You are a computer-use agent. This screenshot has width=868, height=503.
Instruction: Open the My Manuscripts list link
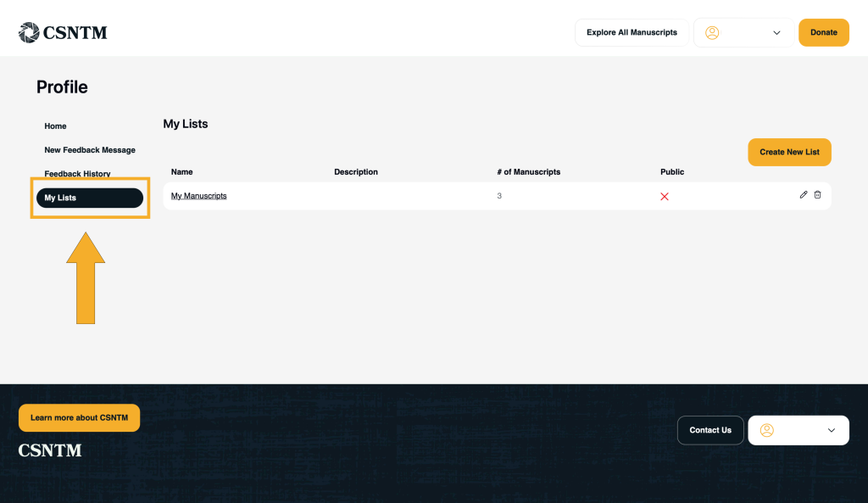(x=198, y=196)
